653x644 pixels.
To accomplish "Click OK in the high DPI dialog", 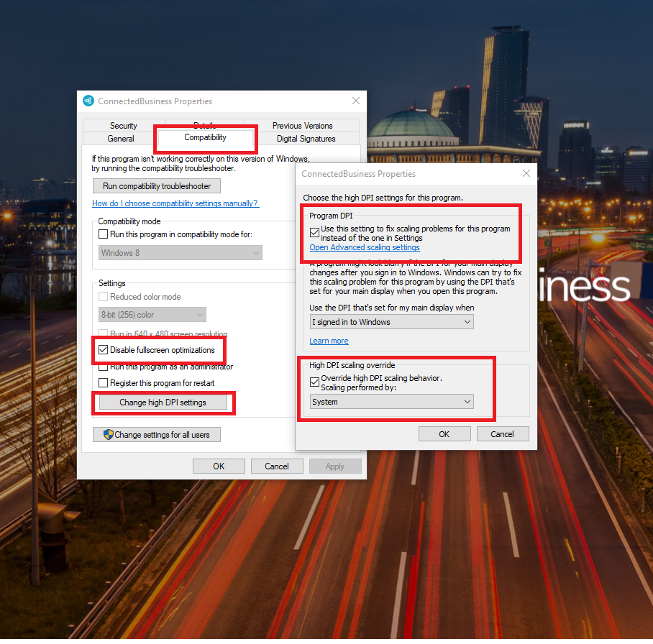I will click(x=444, y=434).
